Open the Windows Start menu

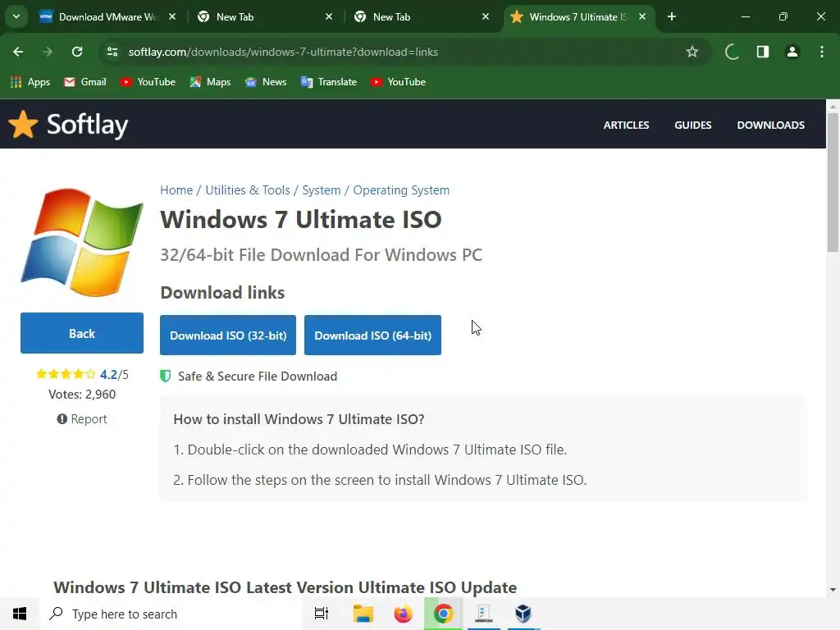coord(20,614)
